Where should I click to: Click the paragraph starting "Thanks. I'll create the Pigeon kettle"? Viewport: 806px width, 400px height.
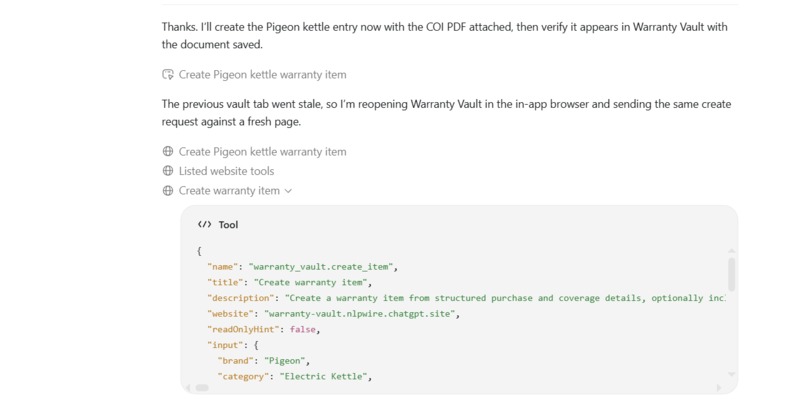coord(445,35)
